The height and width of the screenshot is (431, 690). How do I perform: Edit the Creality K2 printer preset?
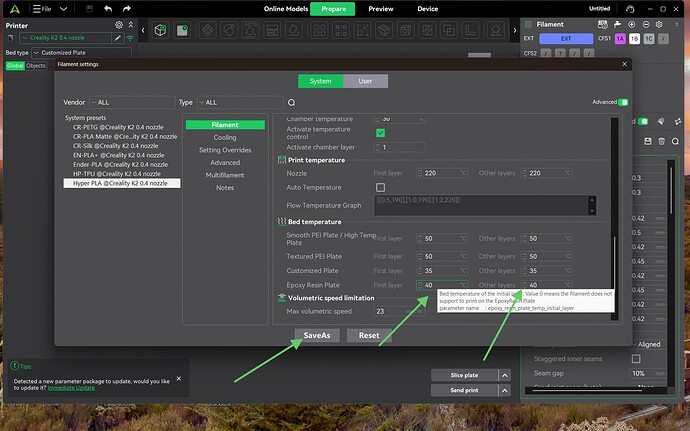click(x=117, y=38)
